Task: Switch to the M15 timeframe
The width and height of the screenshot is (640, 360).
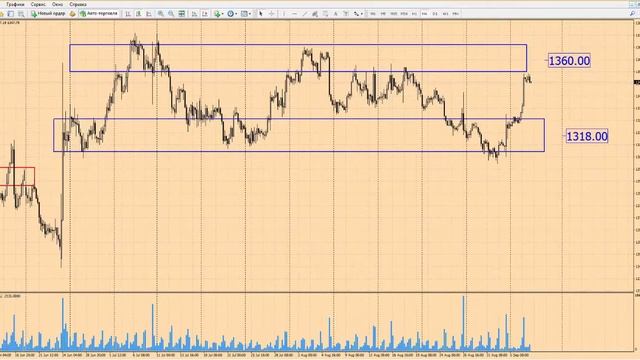Action: coord(393,14)
